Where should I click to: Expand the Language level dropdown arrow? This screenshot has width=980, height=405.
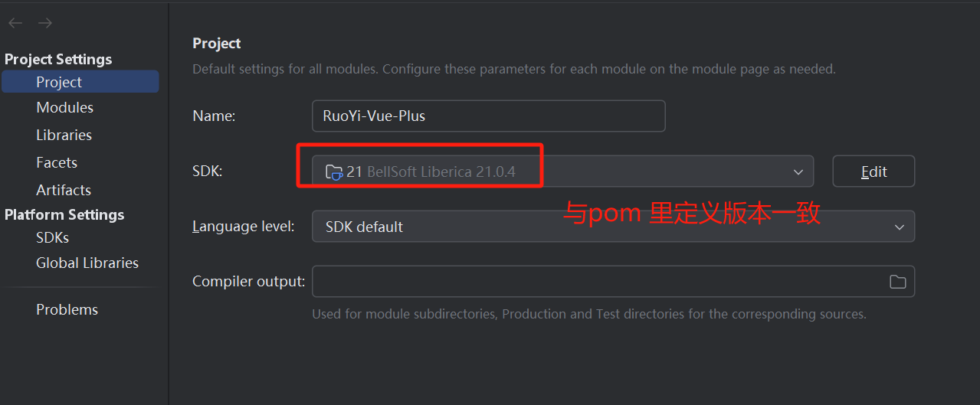tap(899, 227)
